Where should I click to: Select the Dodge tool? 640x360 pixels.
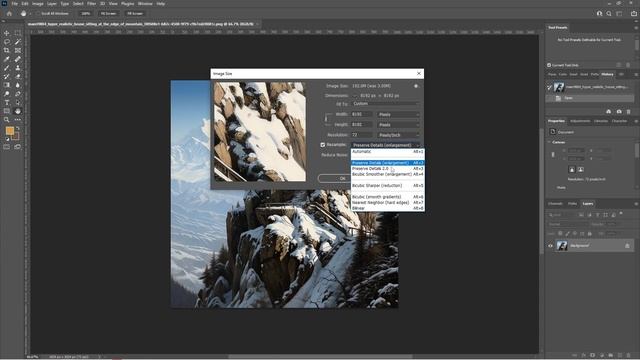tap(7, 94)
